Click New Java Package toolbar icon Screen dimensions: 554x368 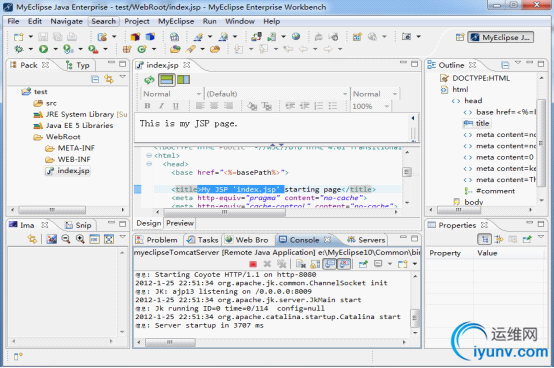[127, 49]
